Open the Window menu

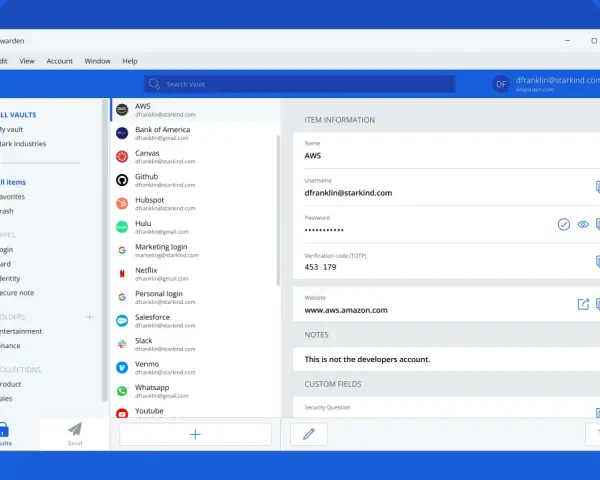point(97,61)
